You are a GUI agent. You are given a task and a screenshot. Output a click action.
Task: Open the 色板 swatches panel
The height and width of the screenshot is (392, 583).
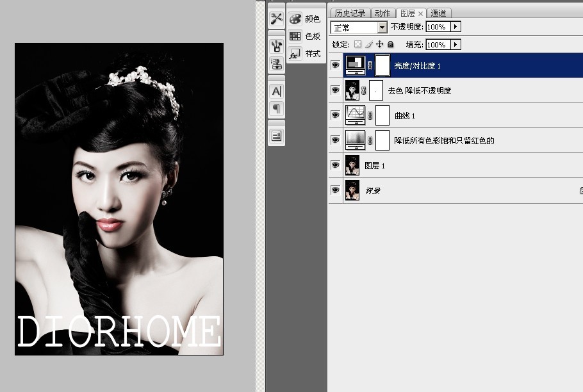pyautogui.click(x=305, y=36)
